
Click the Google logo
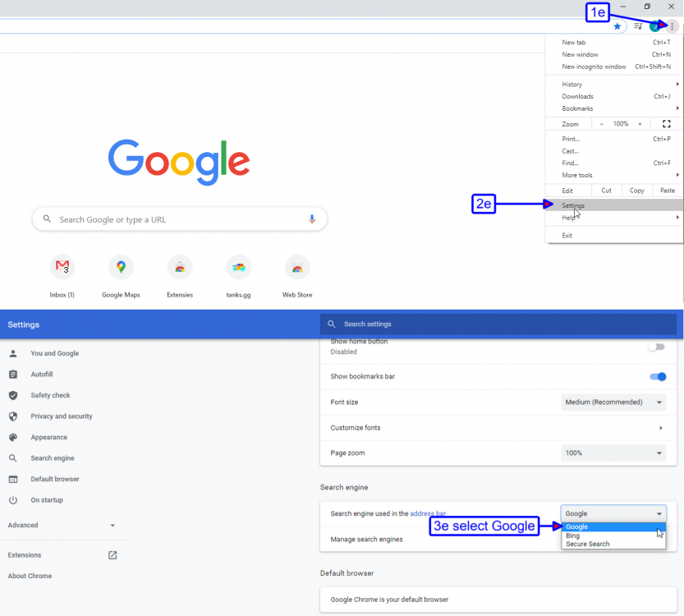pos(179,162)
